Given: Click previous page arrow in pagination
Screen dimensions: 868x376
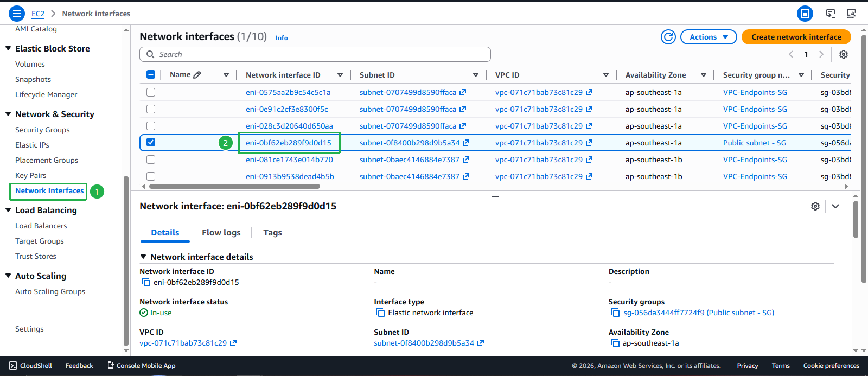Looking at the screenshot, I should [791, 54].
